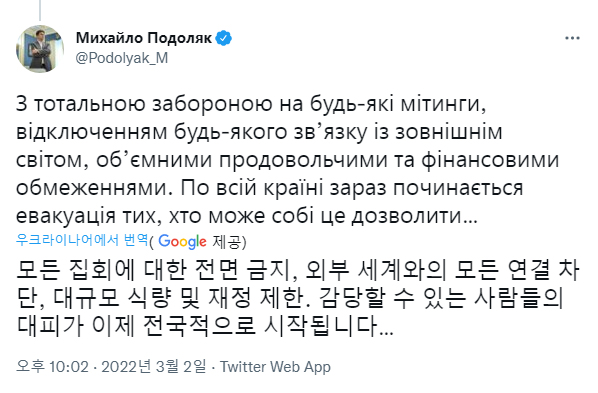Click the thread connector line above avatar
This screenshot has height=393, width=598.
(40, 10)
